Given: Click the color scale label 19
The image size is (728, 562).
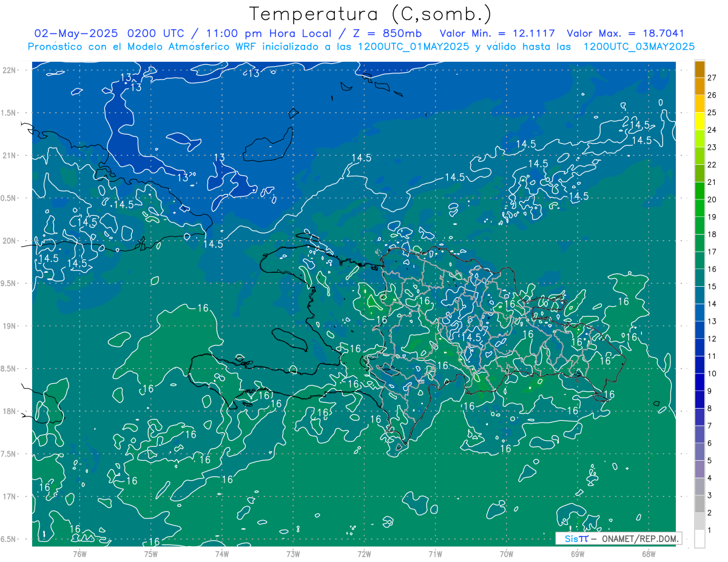Looking at the screenshot, I should (712, 216).
